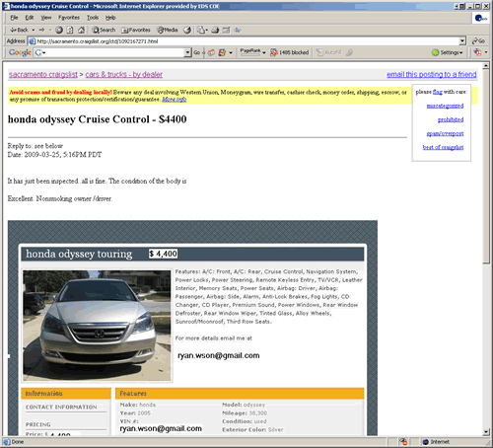Open the Search pane from toolbar
This screenshot has height=448, width=493.
104,30
